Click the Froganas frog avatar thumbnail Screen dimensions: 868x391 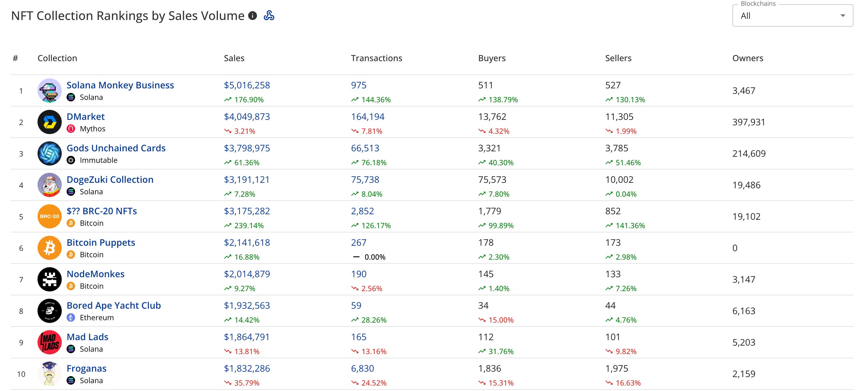[50, 373]
